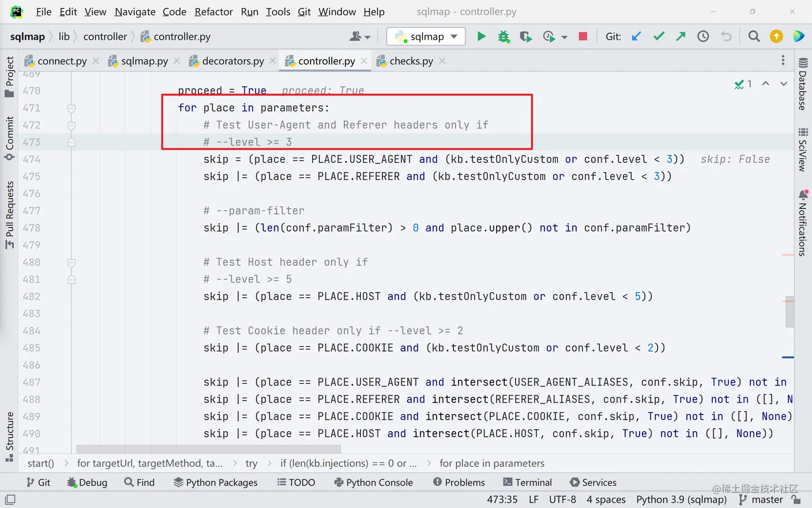Open the TODO tool window
The width and height of the screenshot is (812, 508).
point(296,482)
